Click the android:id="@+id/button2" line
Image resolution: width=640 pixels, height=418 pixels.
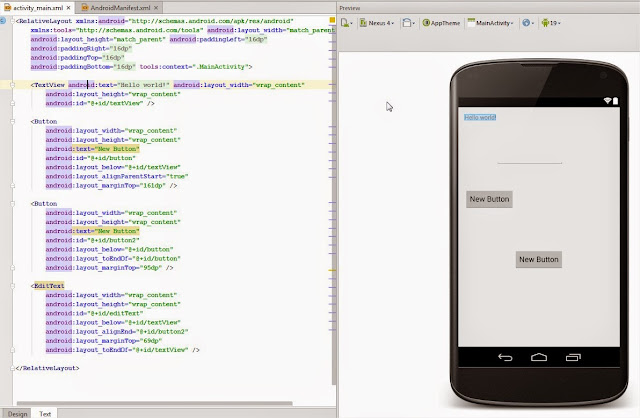93,240
